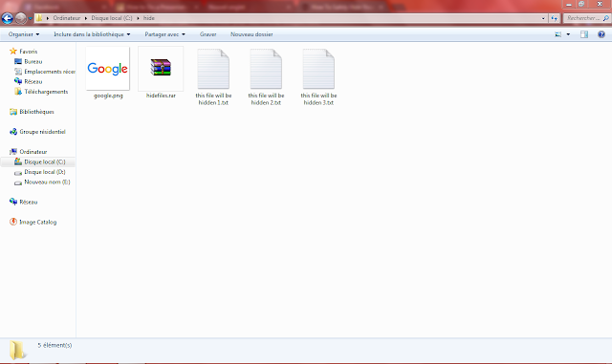Select Ordinateur in navigation pane

(33, 152)
